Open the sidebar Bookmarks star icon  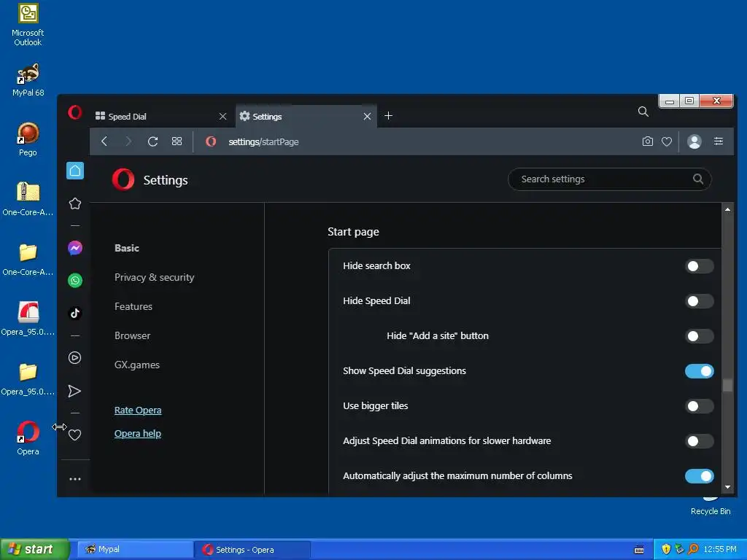(75, 204)
